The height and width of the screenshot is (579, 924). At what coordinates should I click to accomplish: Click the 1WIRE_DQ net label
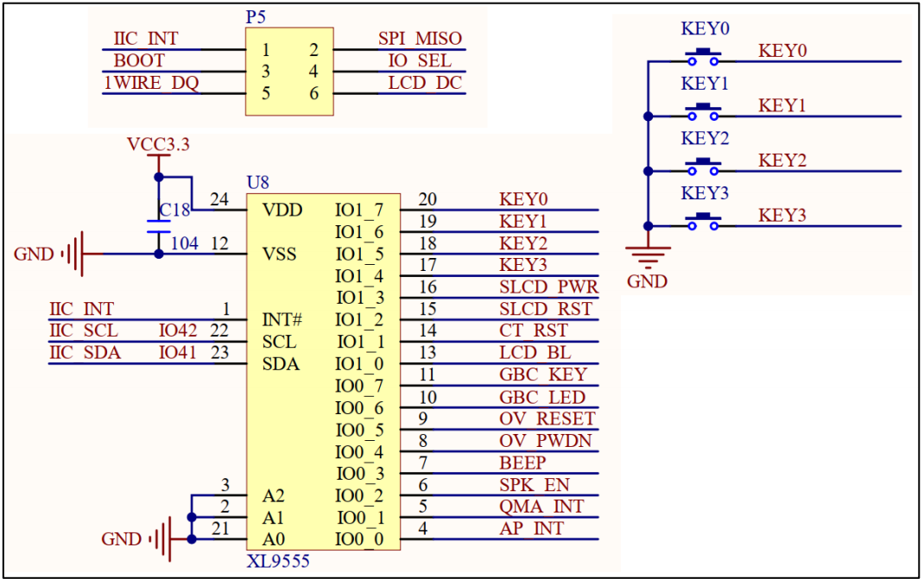[x=151, y=83]
